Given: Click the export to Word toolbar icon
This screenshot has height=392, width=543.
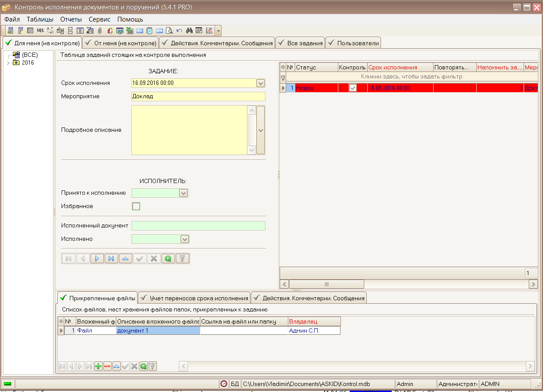Looking at the screenshot, I should point(119,31).
